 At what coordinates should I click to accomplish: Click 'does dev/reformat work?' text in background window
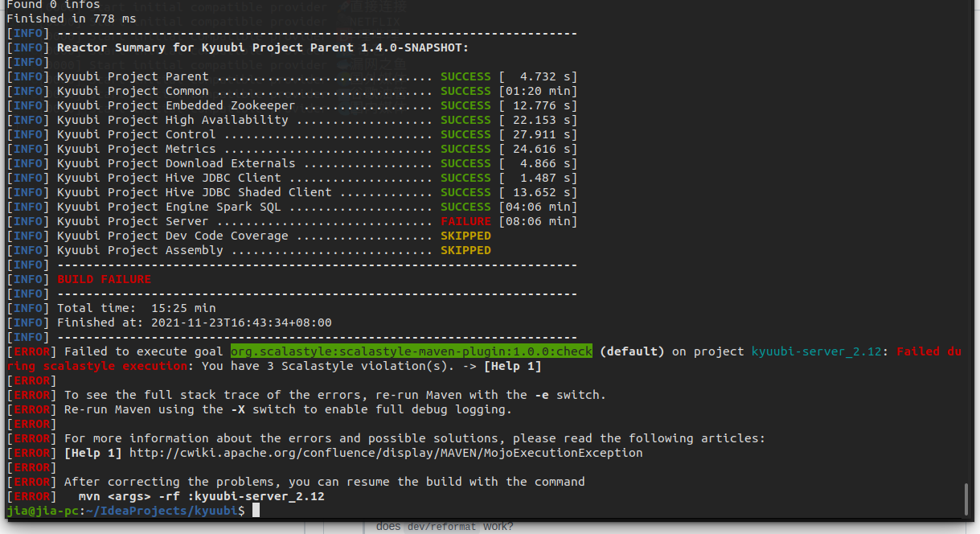tap(445, 528)
